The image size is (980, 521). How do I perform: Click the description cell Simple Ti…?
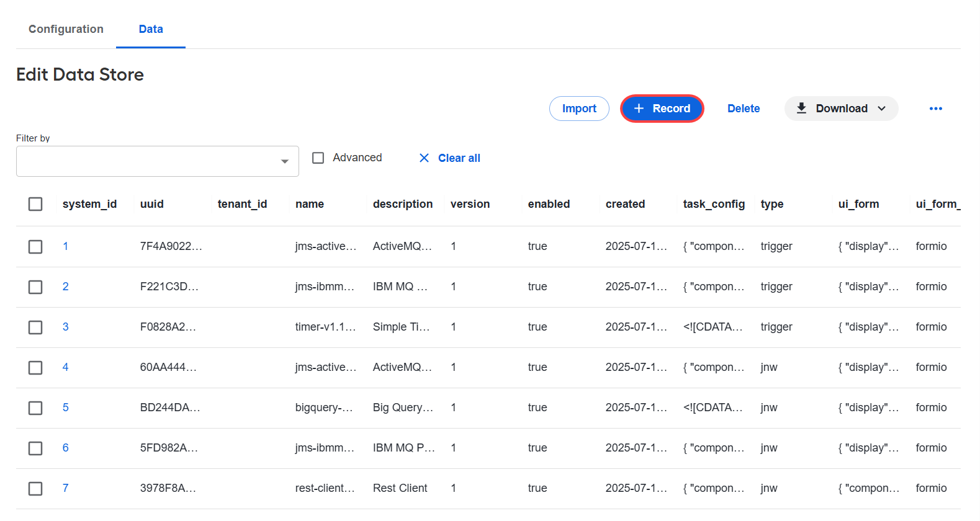[x=402, y=327]
